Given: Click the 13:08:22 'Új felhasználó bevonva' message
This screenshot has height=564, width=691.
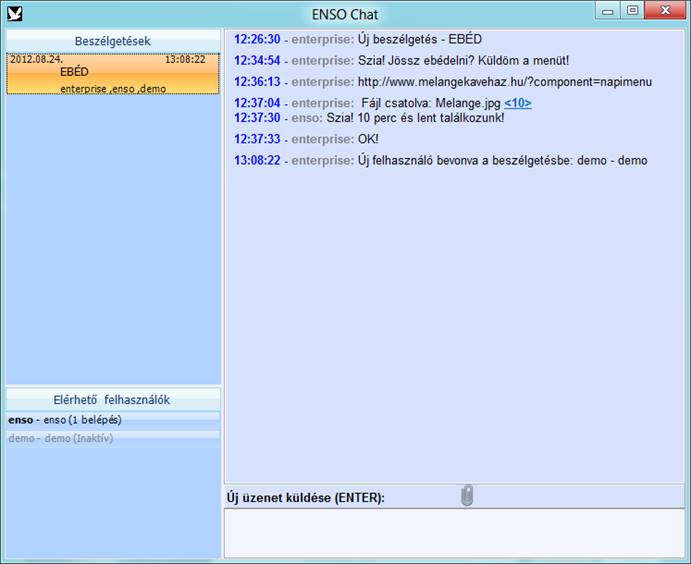Looking at the screenshot, I should [441, 160].
